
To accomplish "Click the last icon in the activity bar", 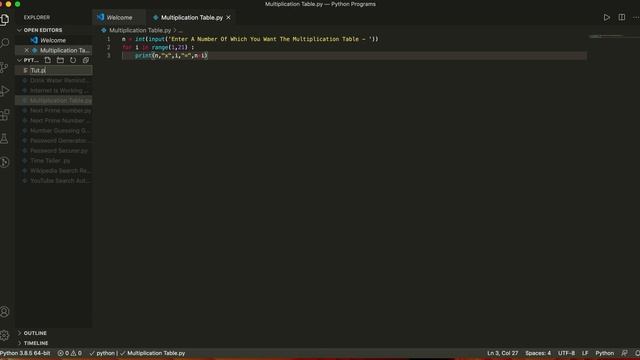I will click(4, 162).
